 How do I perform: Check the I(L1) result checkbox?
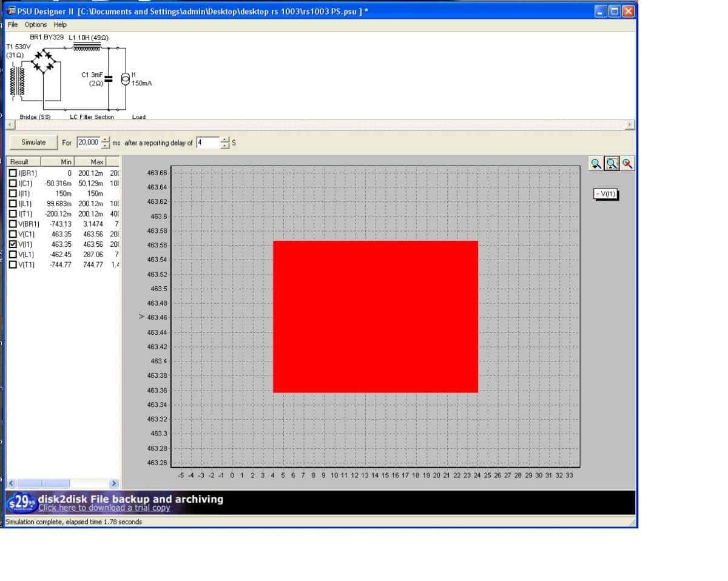point(13,204)
